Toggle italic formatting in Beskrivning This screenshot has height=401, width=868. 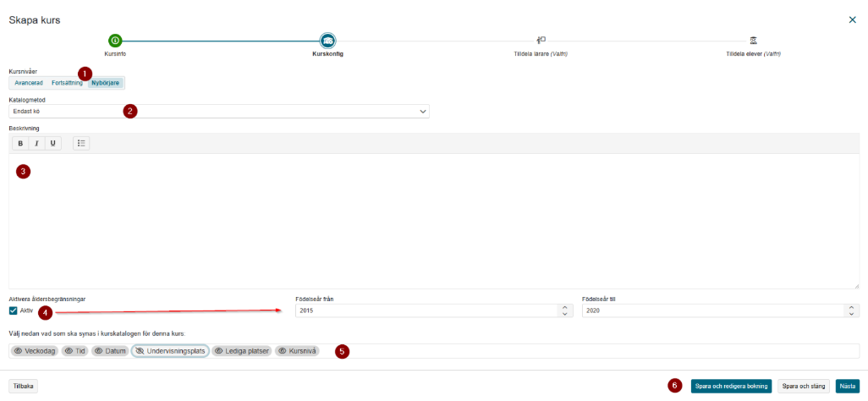coord(36,144)
